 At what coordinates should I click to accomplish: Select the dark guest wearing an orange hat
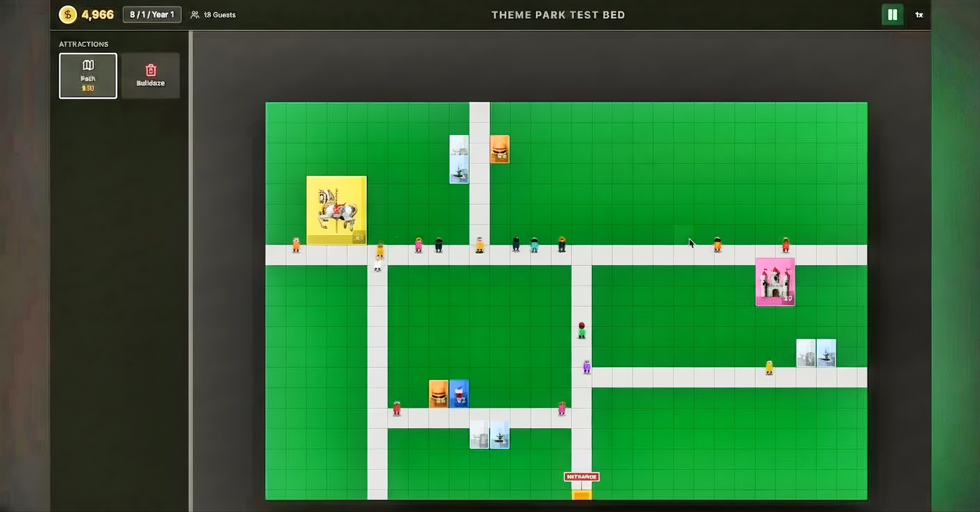tap(562, 245)
